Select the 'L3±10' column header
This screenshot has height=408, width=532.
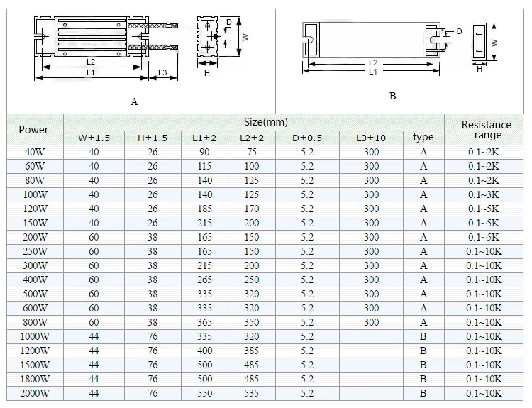pyautogui.click(x=371, y=138)
